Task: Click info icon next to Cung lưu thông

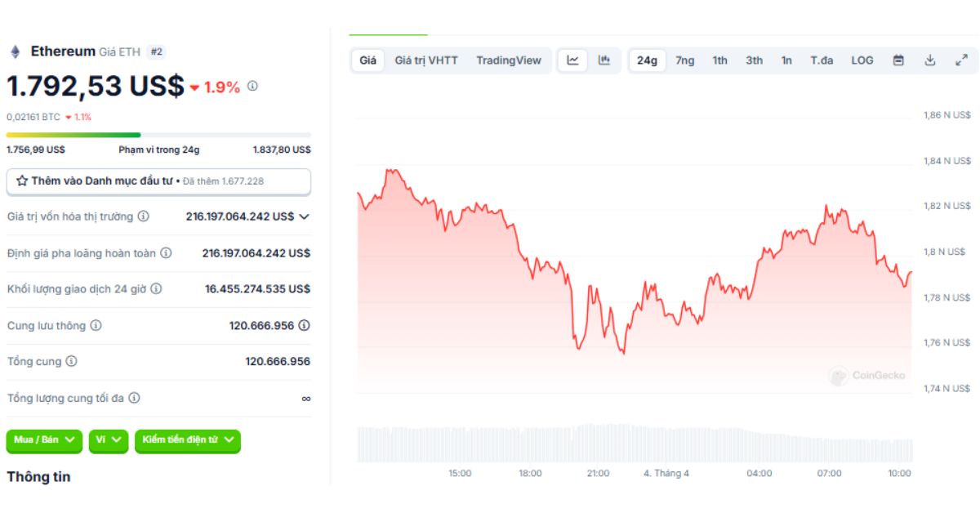Action: click(96, 325)
